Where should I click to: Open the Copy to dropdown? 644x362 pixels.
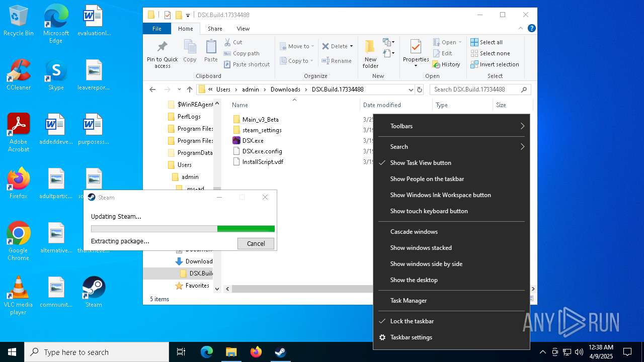pyautogui.click(x=297, y=61)
